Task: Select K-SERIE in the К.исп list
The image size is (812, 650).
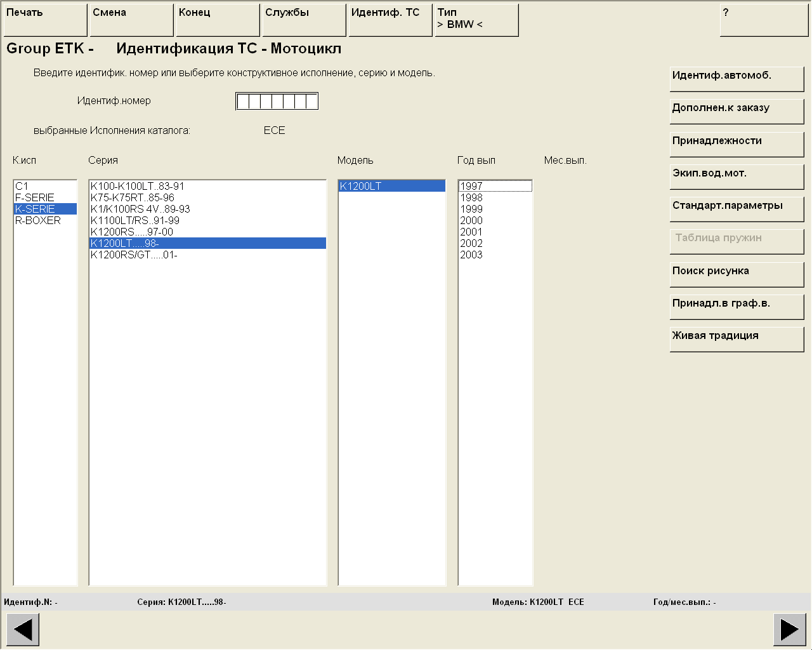Action: (45, 209)
